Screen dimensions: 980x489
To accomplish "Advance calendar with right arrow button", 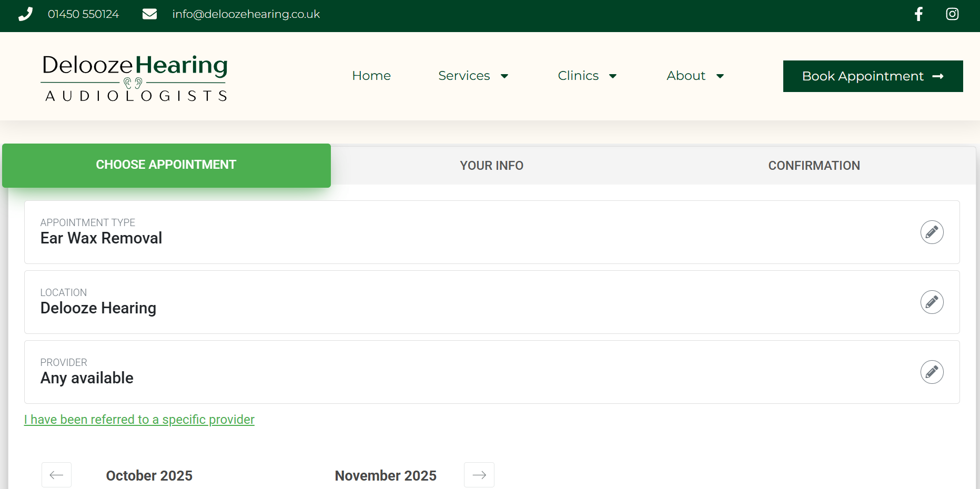I will tap(479, 475).
